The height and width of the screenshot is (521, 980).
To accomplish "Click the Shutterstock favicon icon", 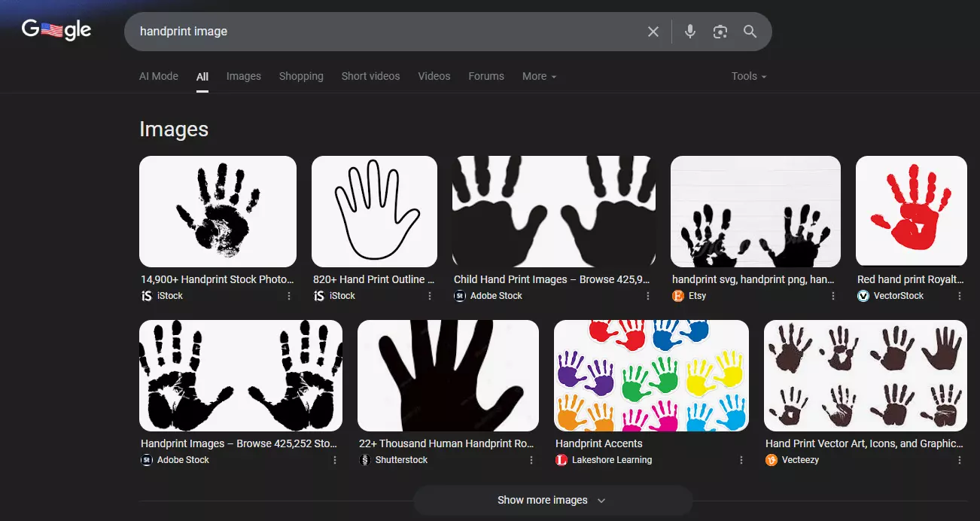I will [x=365, y=460].
